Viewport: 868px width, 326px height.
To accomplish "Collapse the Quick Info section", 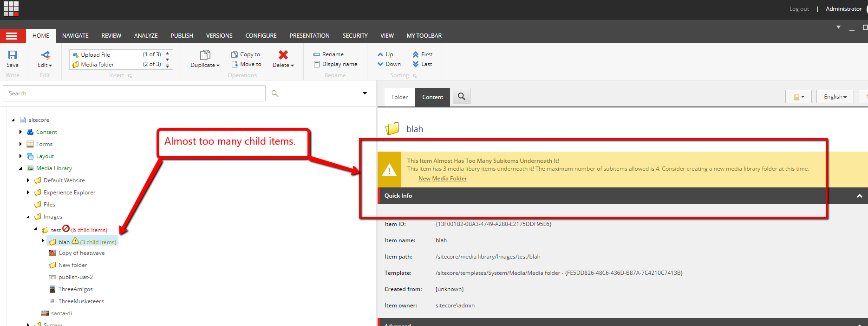I will [x=859, y=196].
